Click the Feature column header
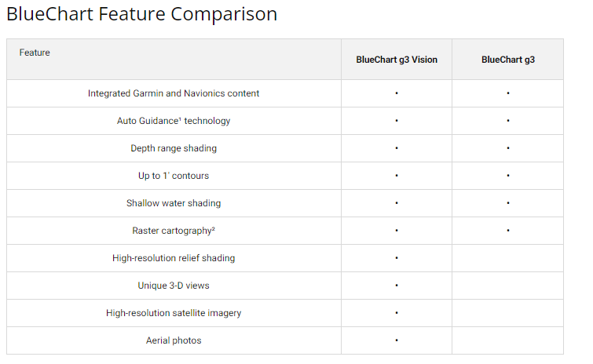This screenshot has width=593, height=364. [x=35, y=53]
